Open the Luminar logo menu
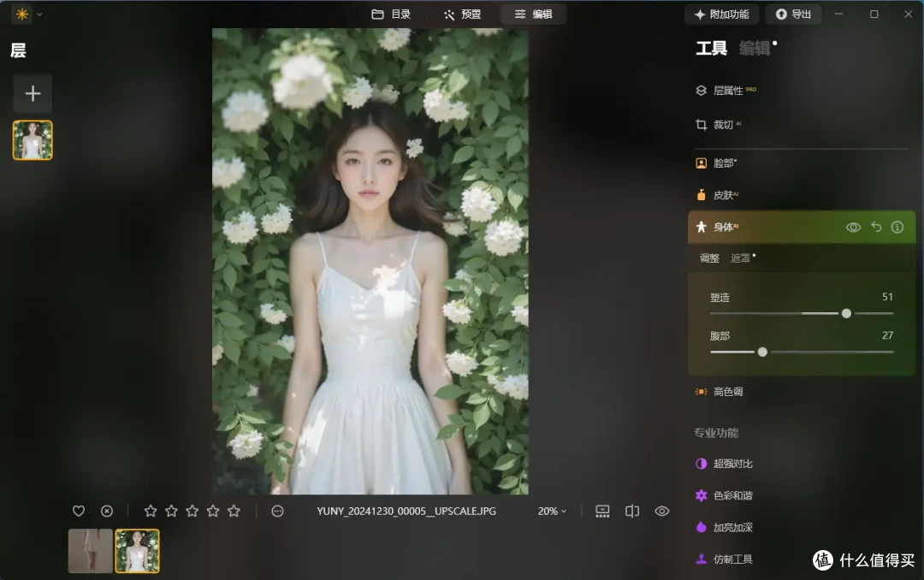 (x=22, y=15)
